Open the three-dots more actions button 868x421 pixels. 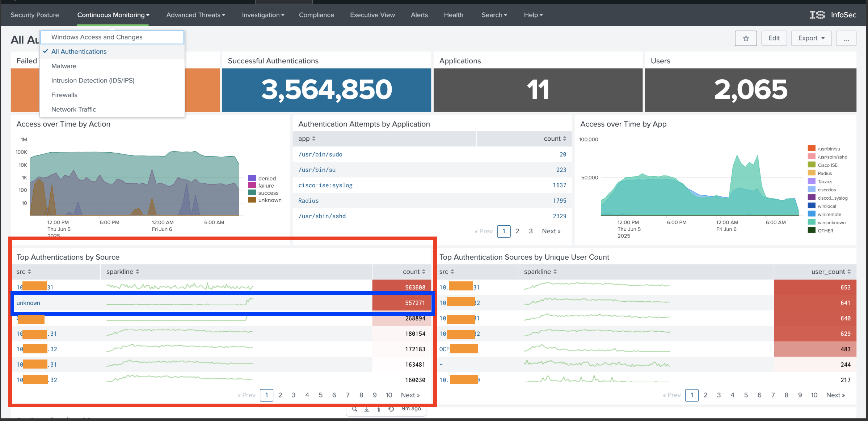point(846,38)
